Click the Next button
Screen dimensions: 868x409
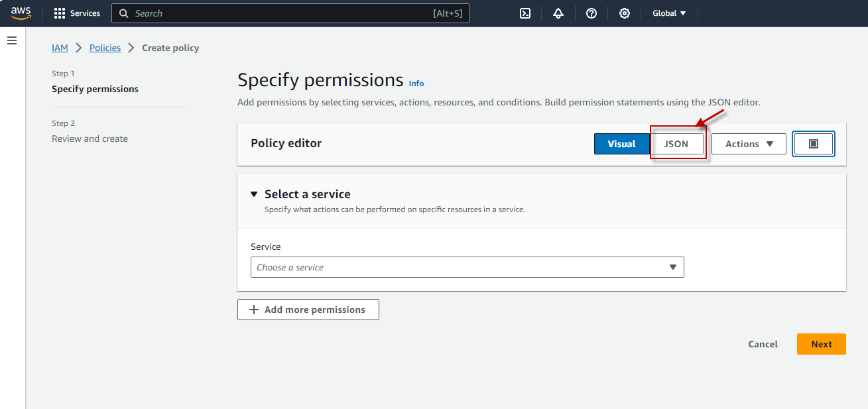(x=822, y=344)
